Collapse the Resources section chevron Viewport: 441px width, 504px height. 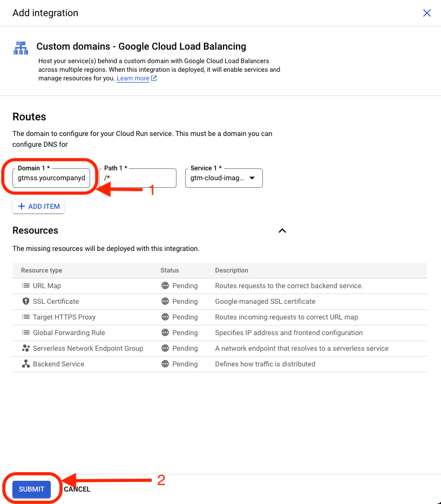282,230
